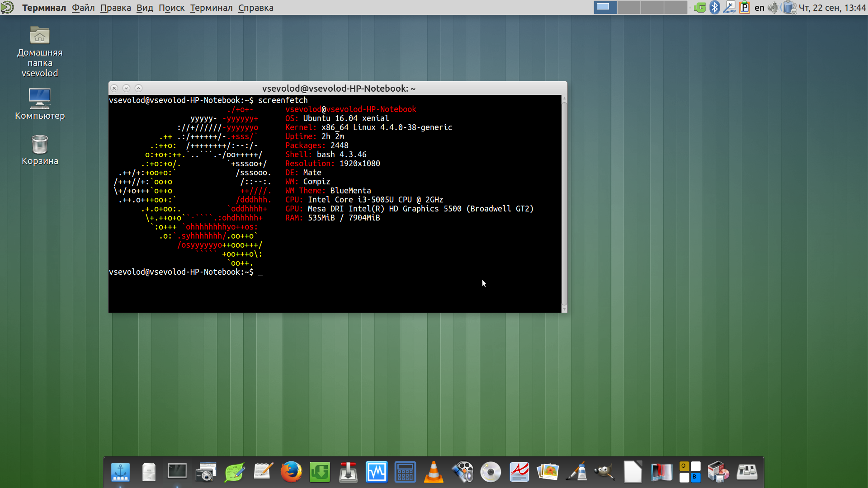Viewport: 868px width, 488px height.
Task: Select the Компьютер desktop icon
Action: tap(40, 104)
